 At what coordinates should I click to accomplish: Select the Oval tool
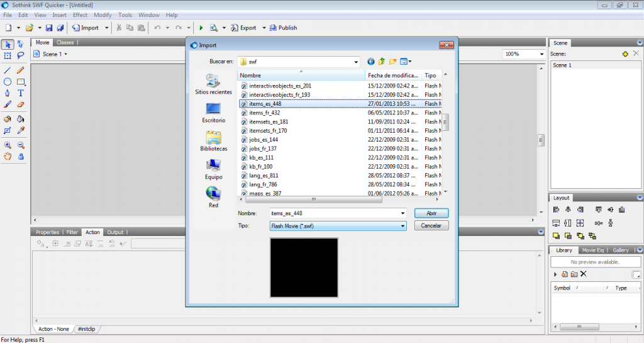[8, 82]
